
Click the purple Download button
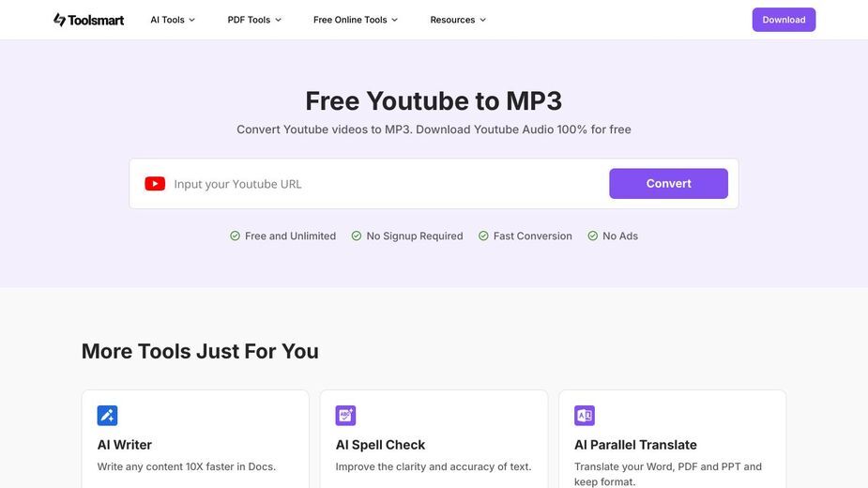[x=784, y=20]
